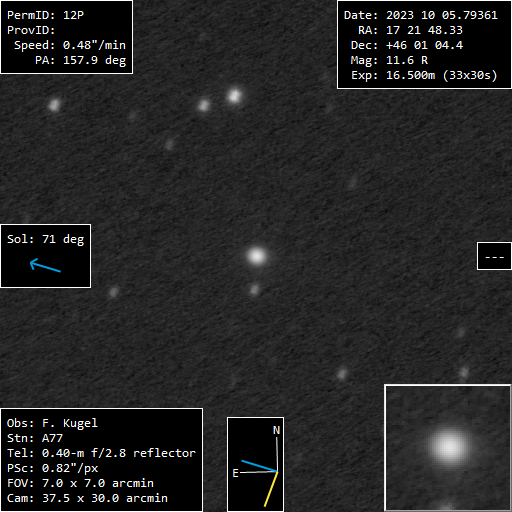Click the PermID: 12P label

(x=46, y=15)
